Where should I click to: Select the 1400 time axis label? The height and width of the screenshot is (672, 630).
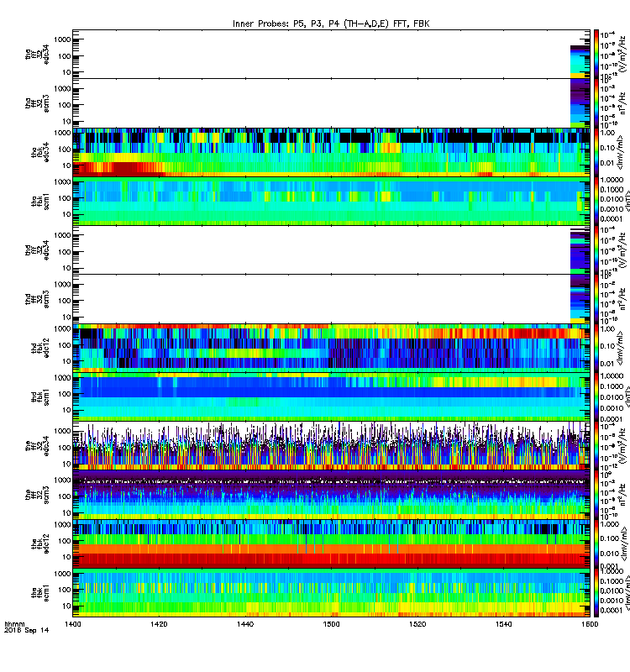point(72,624)
